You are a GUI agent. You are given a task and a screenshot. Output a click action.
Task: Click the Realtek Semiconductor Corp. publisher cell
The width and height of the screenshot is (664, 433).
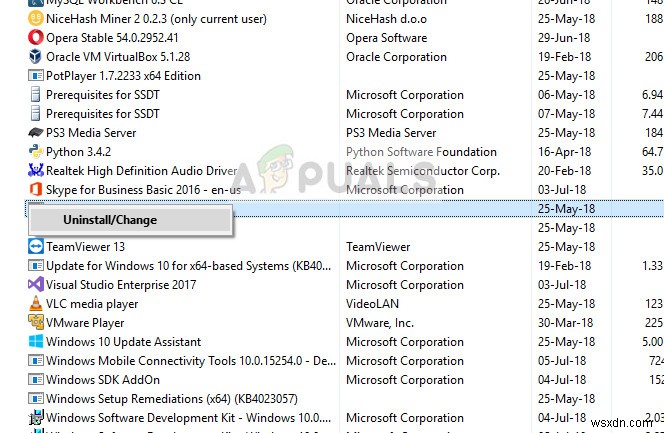[x=423, y=171]
